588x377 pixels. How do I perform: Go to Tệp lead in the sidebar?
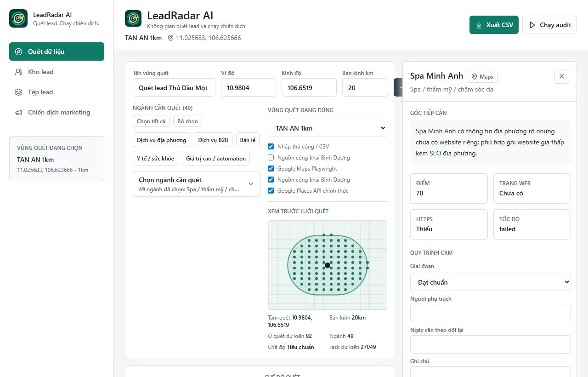coord(57,92)
